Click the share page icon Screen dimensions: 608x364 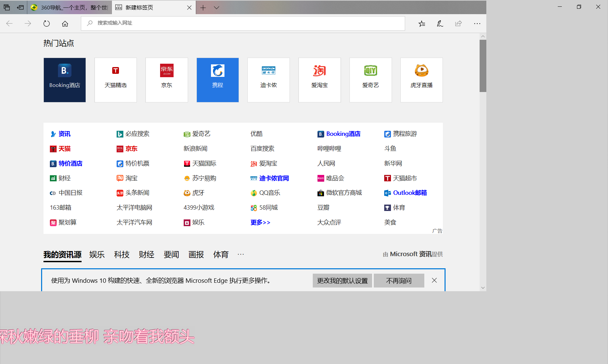(458, 24)
